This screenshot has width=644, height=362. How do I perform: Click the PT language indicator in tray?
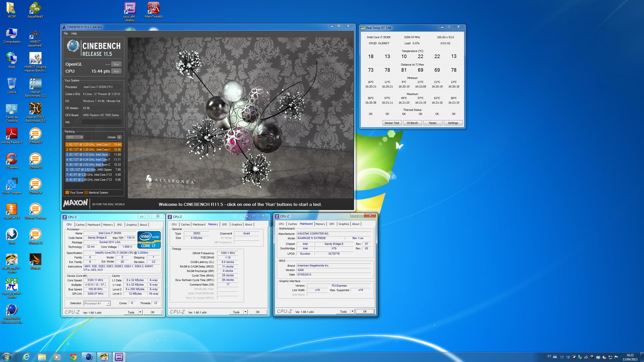549,357
